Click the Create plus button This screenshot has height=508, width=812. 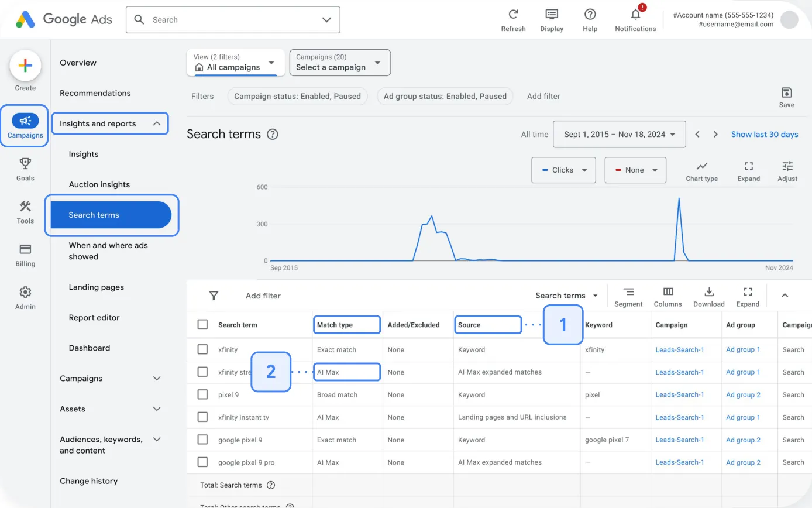[25, 66]
